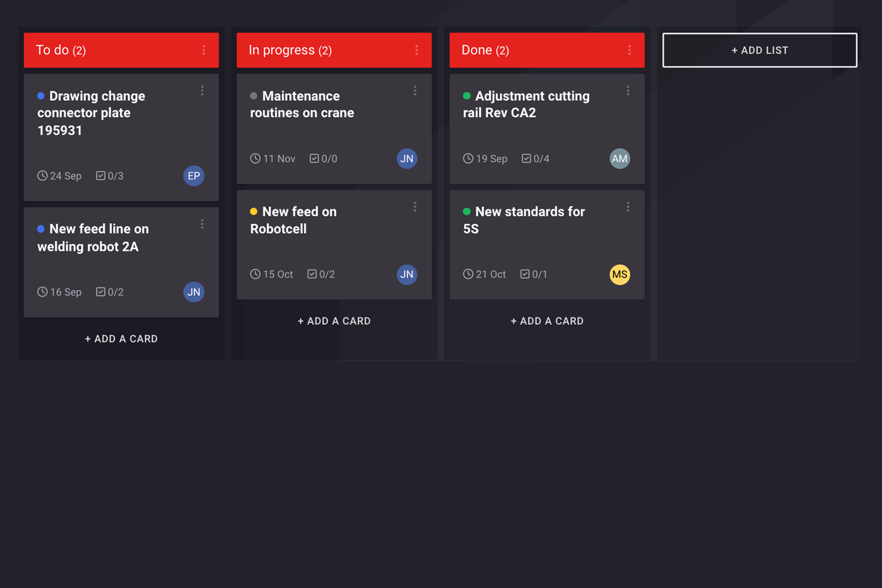882x588 pixels.
Task: Click the checklist icon showing 0/3
Action: [x=100, y=175]
